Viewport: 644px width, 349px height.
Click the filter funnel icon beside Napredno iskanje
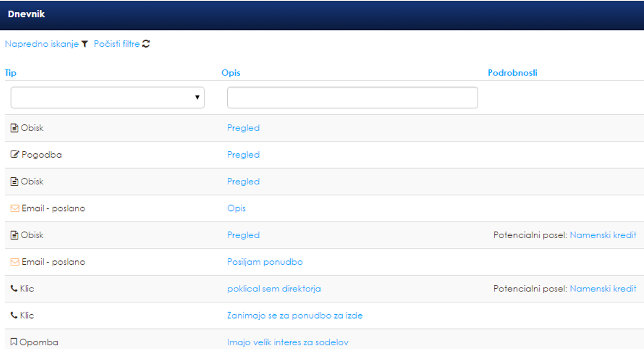pos(85,44)
